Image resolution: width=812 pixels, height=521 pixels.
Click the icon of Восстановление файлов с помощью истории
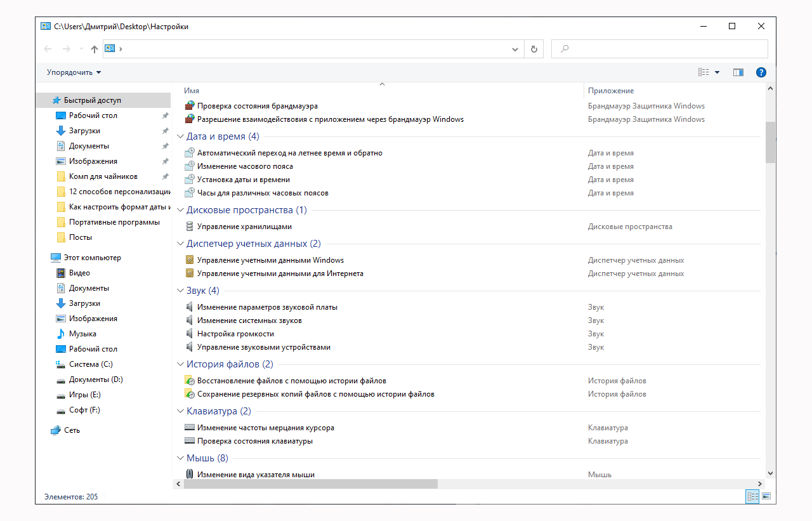[x=189, y=381]
